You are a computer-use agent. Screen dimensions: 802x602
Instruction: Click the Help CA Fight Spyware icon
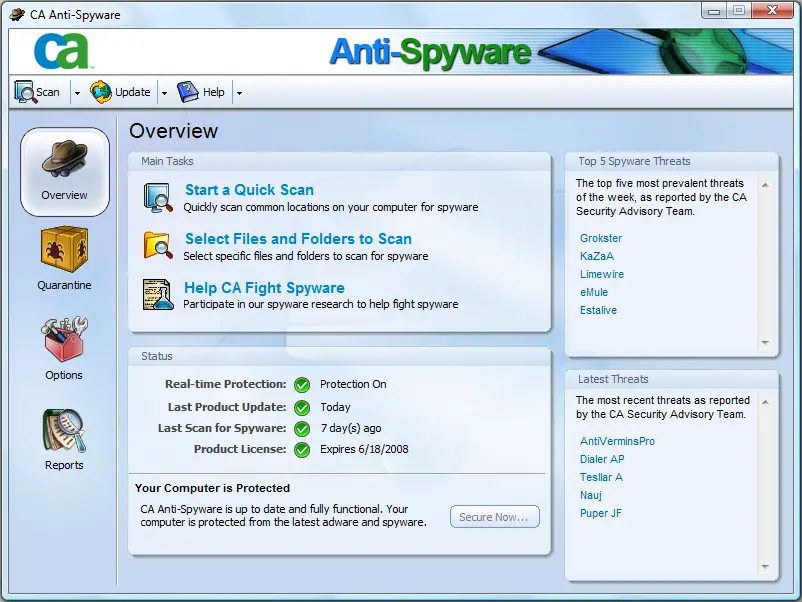pyautogui.click(x=158, y=295)
